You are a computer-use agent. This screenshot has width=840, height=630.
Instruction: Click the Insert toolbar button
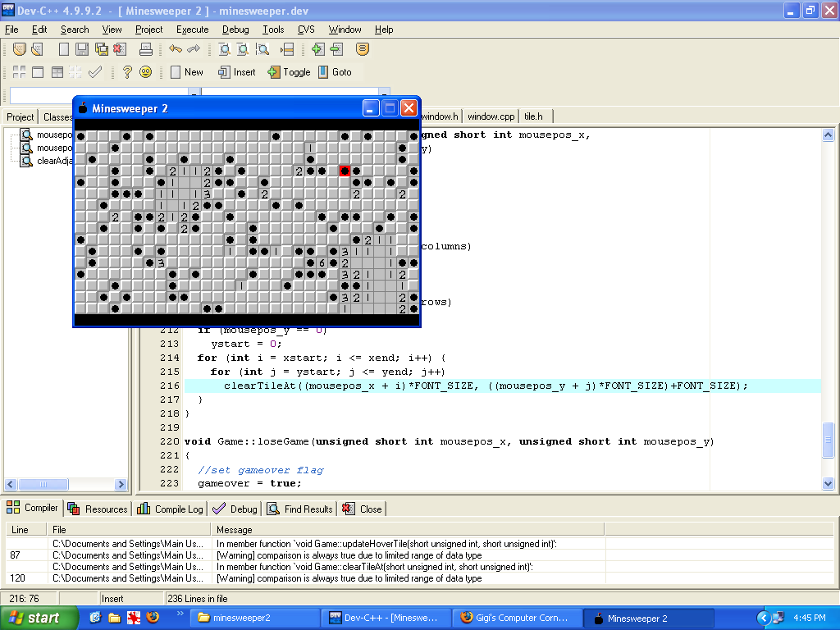point(236,72)
